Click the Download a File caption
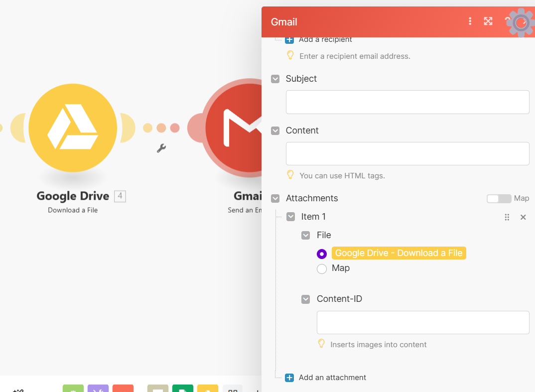The height and width of the screenshot is (392, 535). pos(73,210)
